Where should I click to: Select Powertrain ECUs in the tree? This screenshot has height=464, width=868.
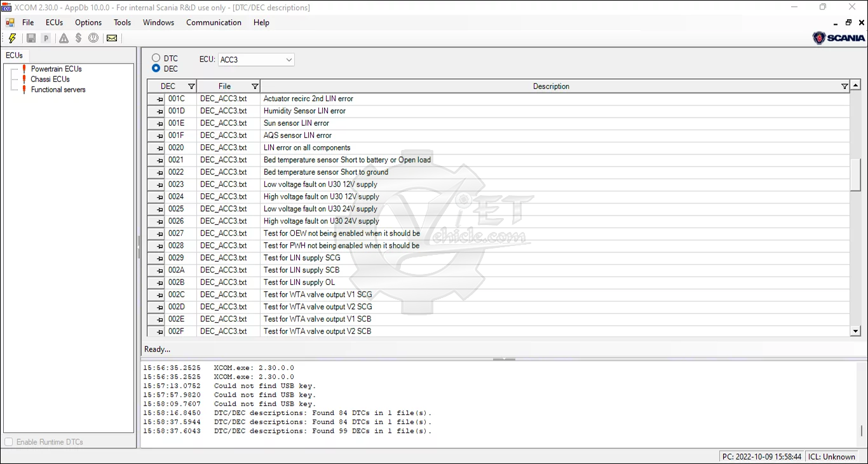[56, 69]
